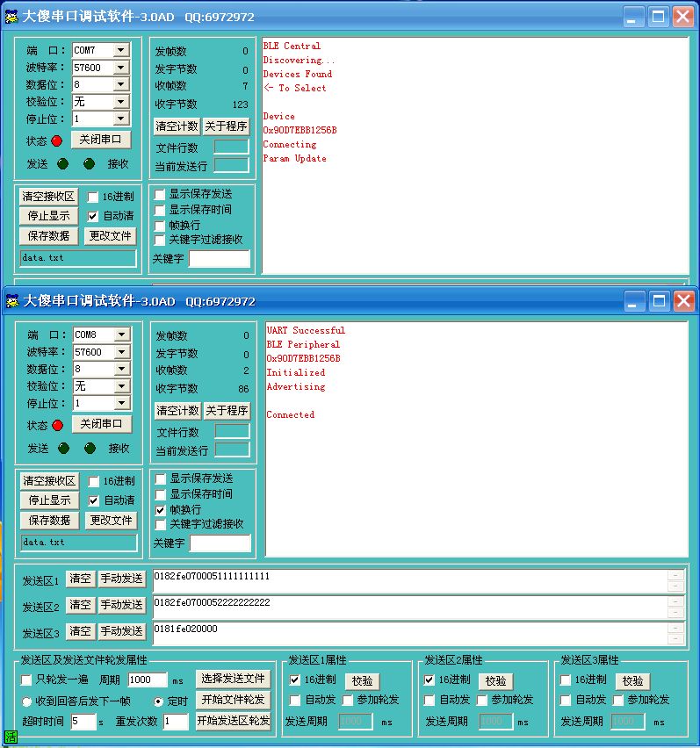
Task: Open 关于程序 in the COM8 window
Action: pos(227,410)
